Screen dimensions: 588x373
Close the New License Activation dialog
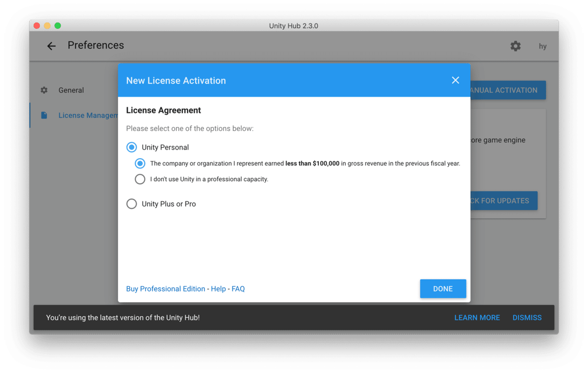point(455,80)
